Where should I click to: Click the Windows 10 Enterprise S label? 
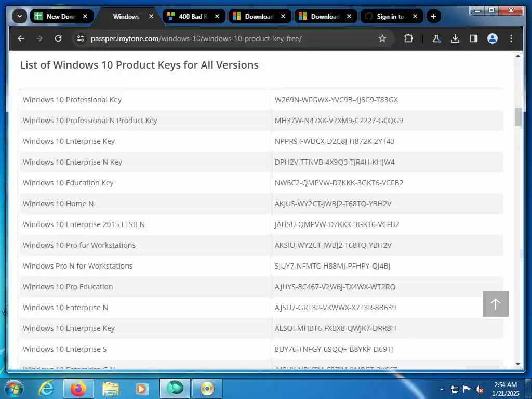pos(64,349)
